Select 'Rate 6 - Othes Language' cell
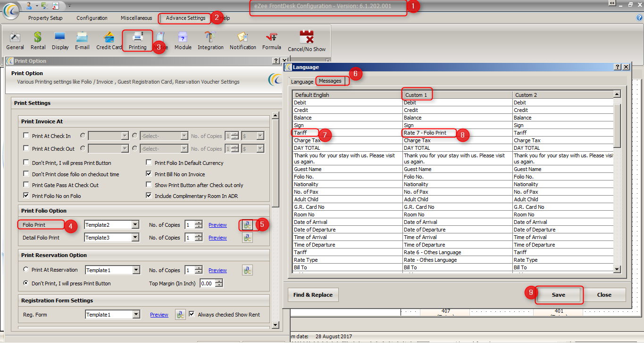This screenshot has width=644, height=343. pos(457,252)
